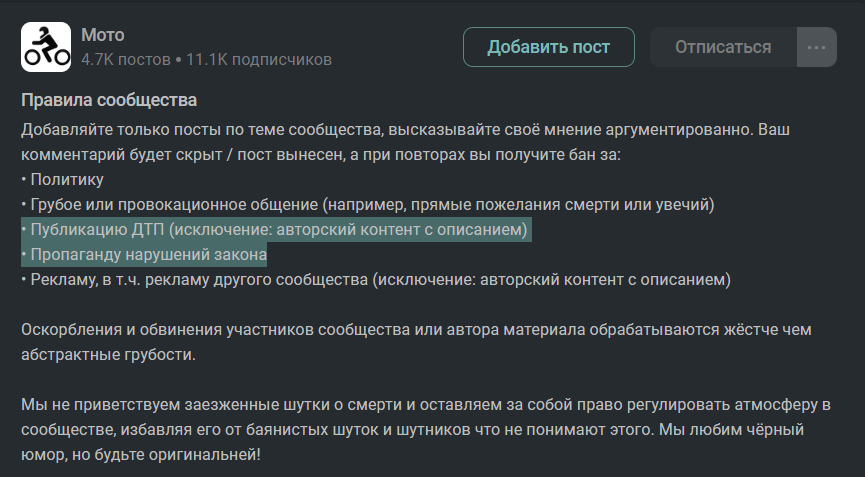Open the 'Мото' community name link
This screenshot has height=477, width=865.
pos(103,35)
